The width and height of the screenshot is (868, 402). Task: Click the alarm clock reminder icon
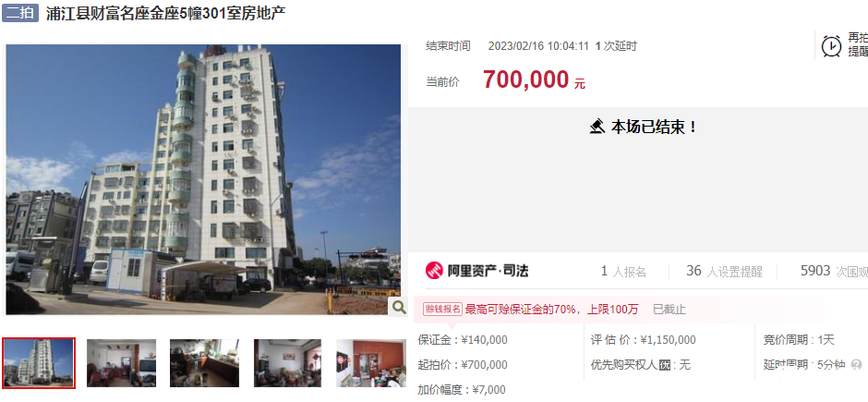tap(831, 46)
